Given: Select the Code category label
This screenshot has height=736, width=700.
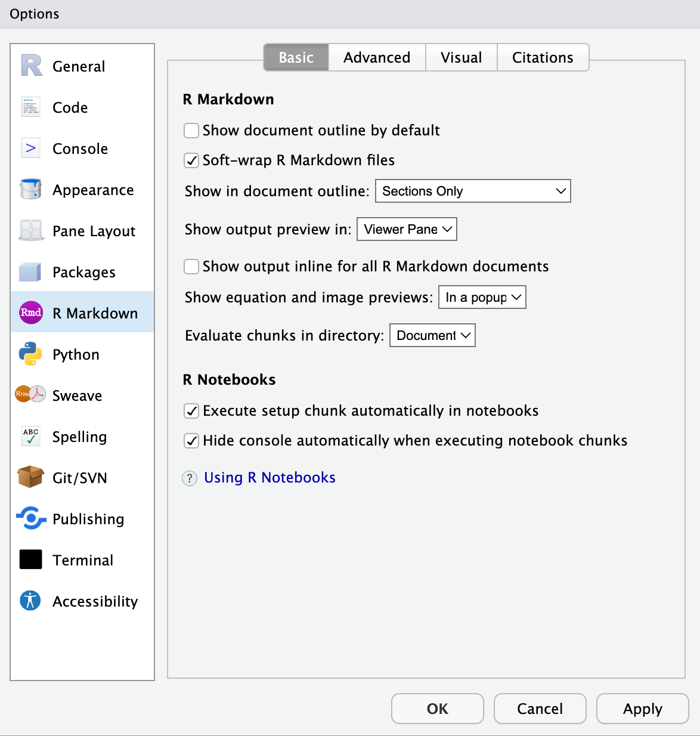Looking at the screenshot, I should 70,107.
